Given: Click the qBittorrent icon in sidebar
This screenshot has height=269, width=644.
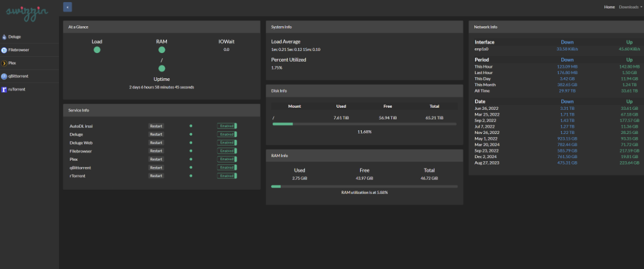Looking at the screenshot, I should (4, 76).
